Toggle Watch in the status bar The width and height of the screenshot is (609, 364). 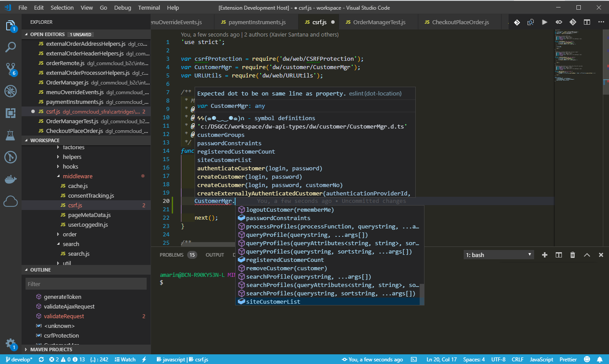pyautogui.click(x=124, y=360)
